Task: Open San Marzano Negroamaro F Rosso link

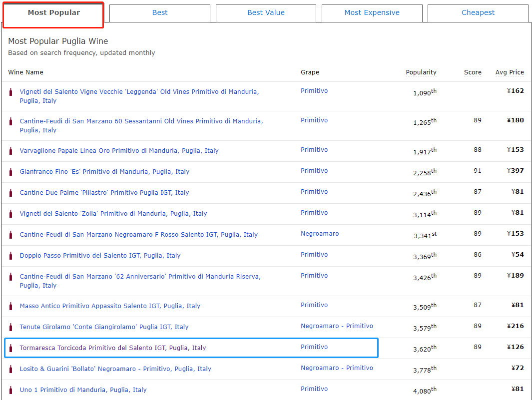Action: (139, 235)
